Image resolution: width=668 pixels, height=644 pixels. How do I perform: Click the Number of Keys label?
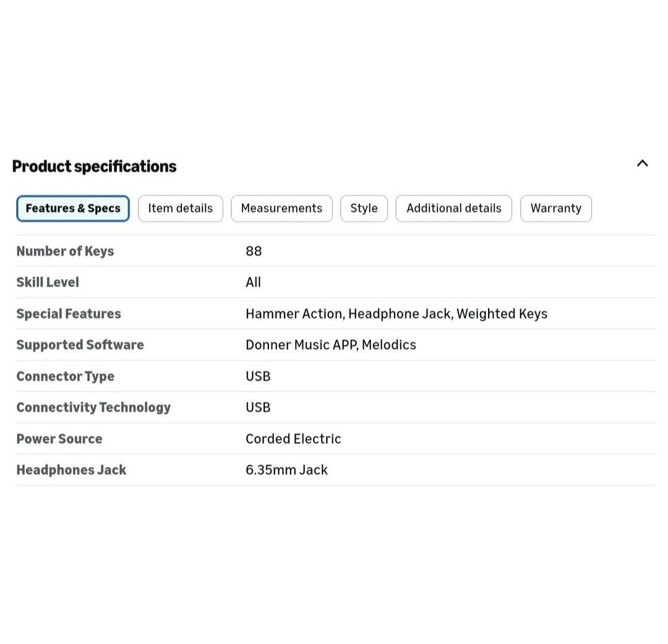65,251
